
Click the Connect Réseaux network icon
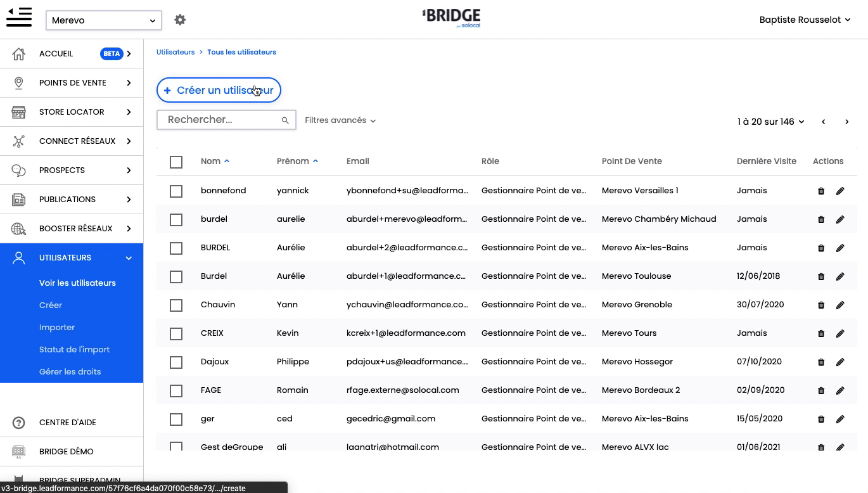coord(19,141)
